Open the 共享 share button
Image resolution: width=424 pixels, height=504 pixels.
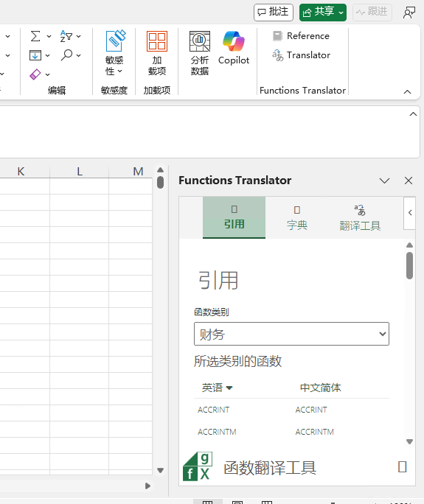pyautogui.click(x=323, y=13)
